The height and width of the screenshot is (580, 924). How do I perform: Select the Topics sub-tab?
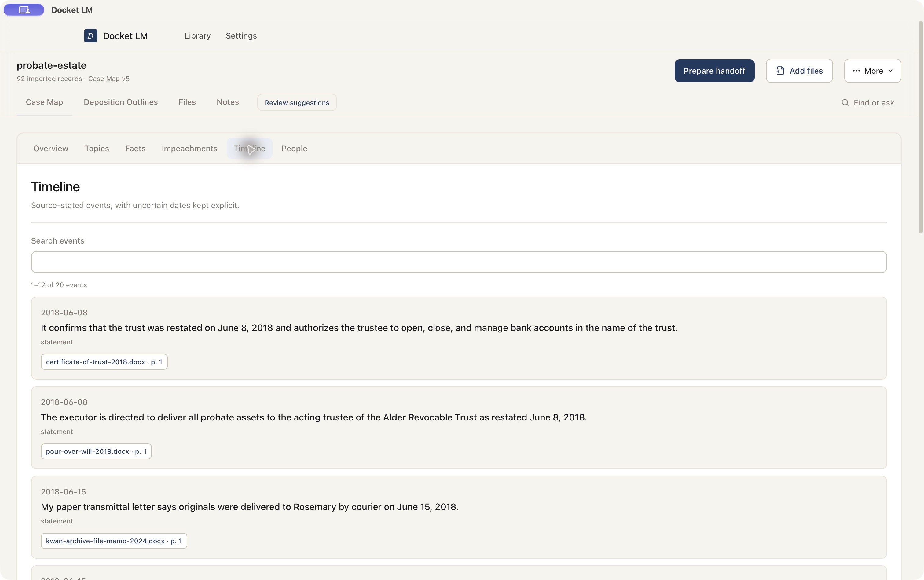coord(97,149)
